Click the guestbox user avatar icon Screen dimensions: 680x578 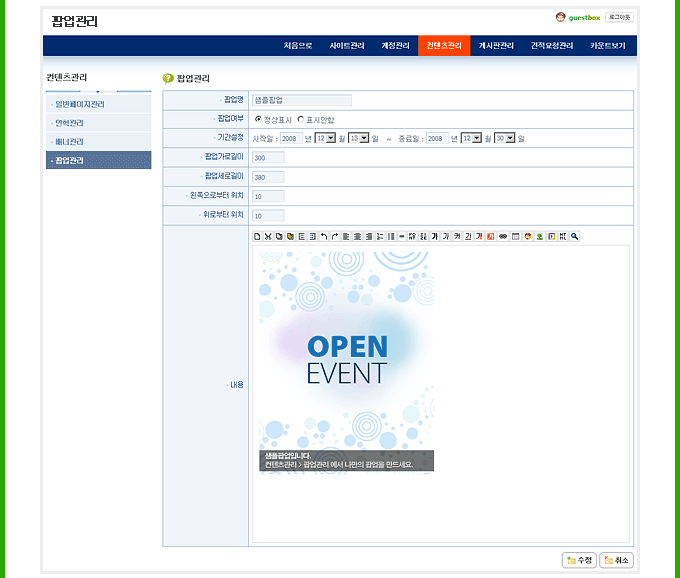click(x=560, y=17)
